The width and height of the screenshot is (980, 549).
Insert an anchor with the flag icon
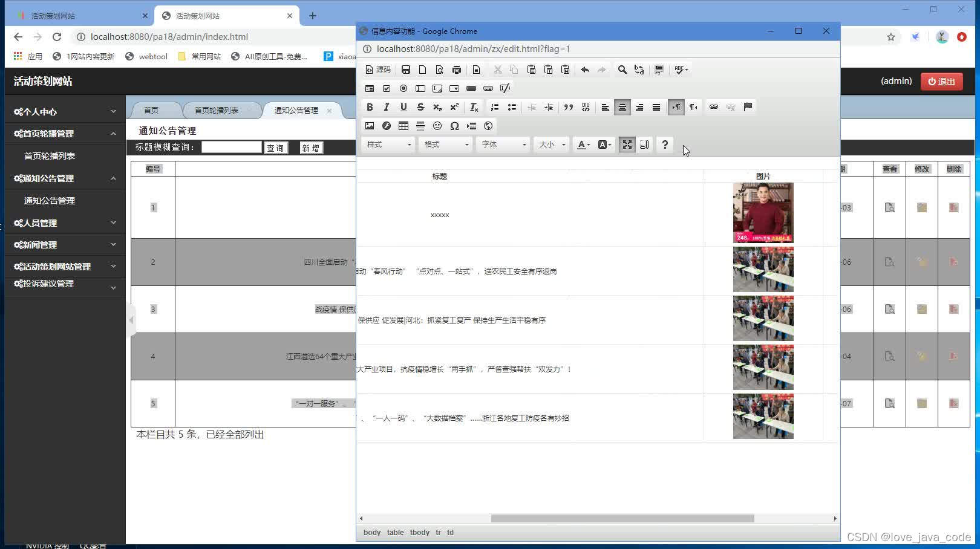pyautogui.click(x=748, y=107)
